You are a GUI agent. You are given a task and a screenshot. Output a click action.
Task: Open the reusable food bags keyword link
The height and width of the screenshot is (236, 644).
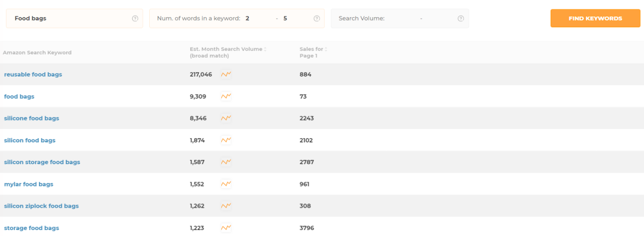point(33,74)
